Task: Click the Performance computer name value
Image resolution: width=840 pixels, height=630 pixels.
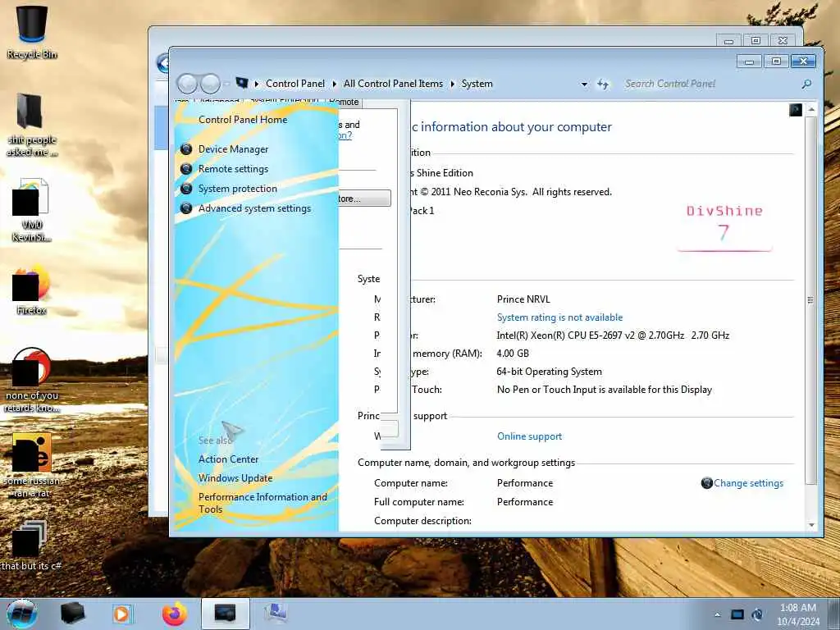Action: click(x=524, y=482)
